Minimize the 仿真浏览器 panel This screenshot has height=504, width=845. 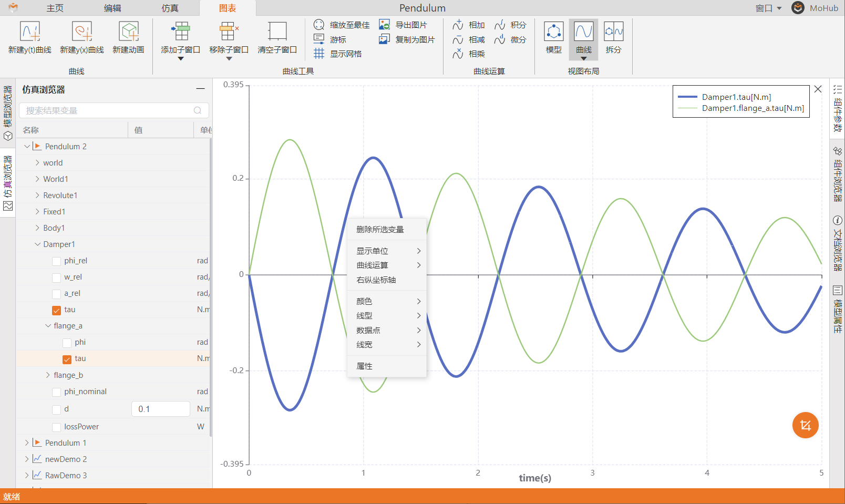click(200, 89)
